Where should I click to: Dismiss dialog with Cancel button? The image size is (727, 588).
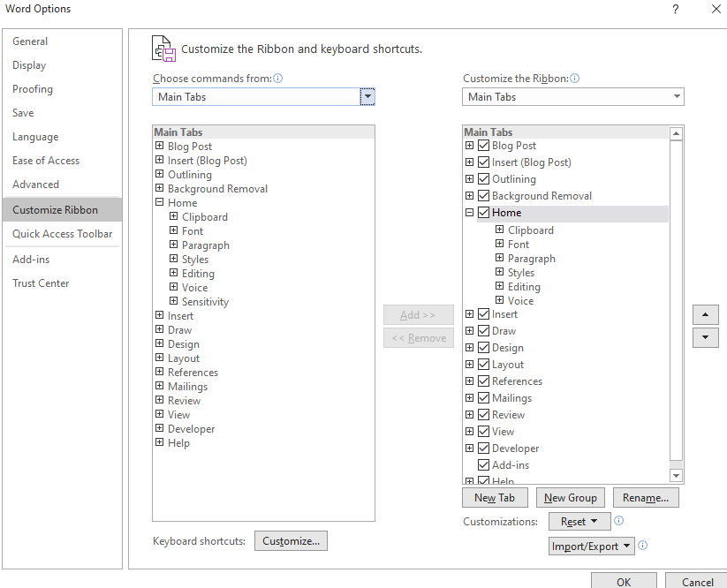(x=697, y=581)
